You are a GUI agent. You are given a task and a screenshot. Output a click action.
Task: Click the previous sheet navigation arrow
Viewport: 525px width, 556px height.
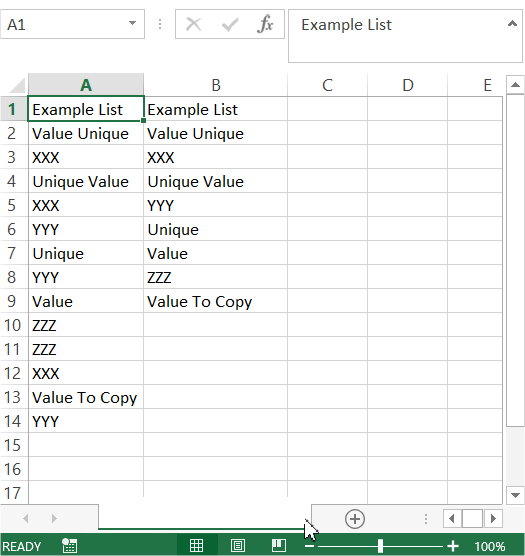(26, 519)
